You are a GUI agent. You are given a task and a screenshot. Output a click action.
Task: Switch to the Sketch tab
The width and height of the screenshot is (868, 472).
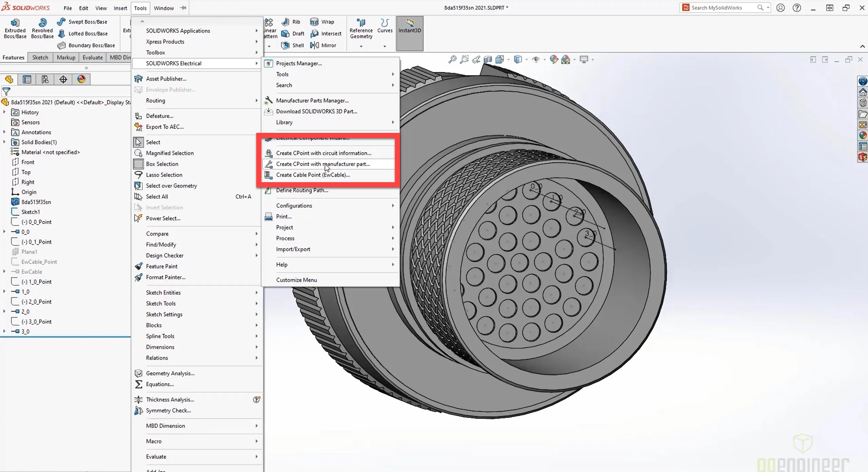(x=39, y=57)
